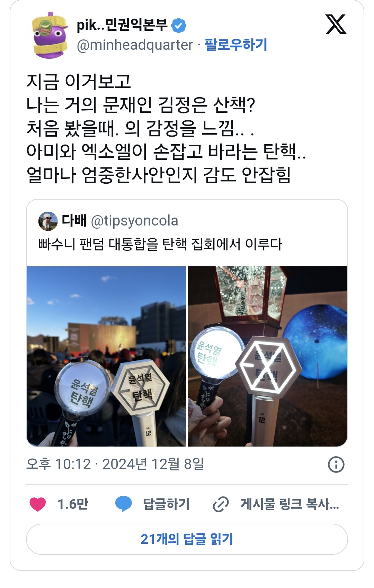Click the blue verified badge
This screenshot has height=588, width=374.
click(x=179, y=25)
